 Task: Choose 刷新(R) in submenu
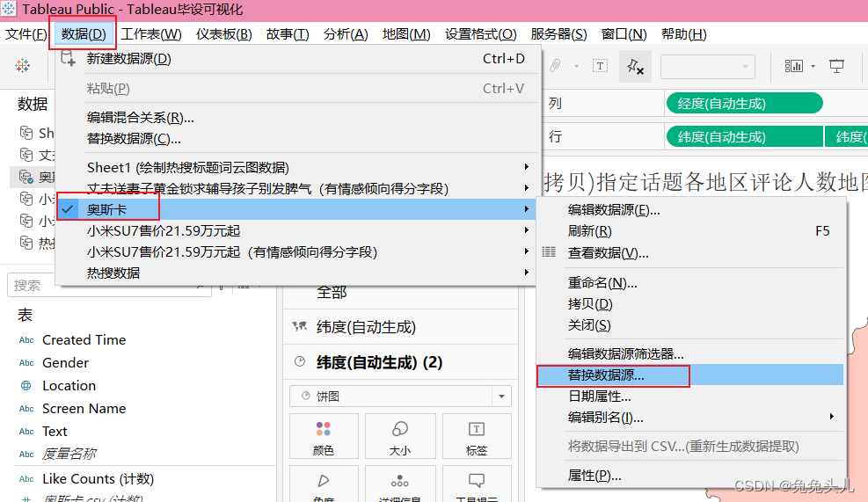(690, 231)
